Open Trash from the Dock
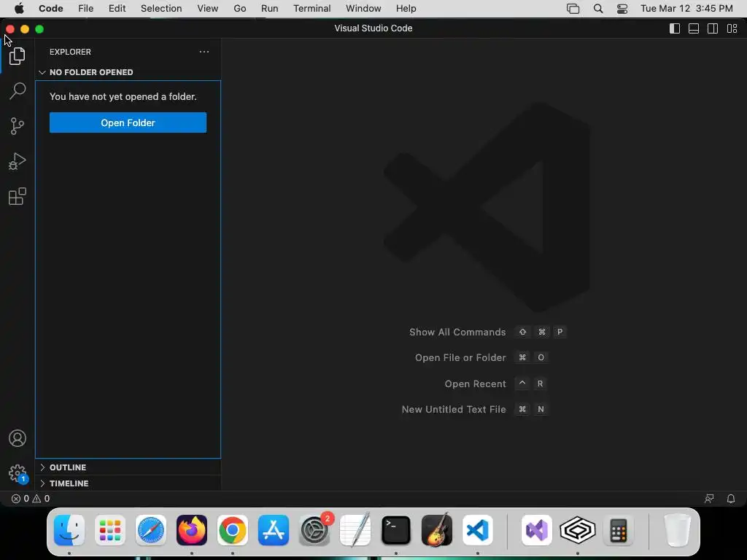This screenshot has width=747, height=560. click(x=677, y=530)
